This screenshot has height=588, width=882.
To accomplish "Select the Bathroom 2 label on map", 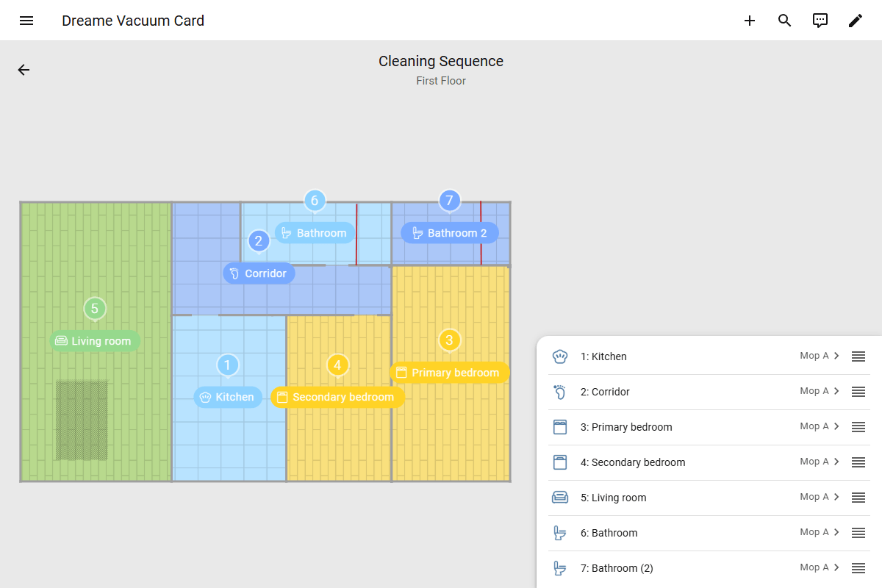I will 450,233.
